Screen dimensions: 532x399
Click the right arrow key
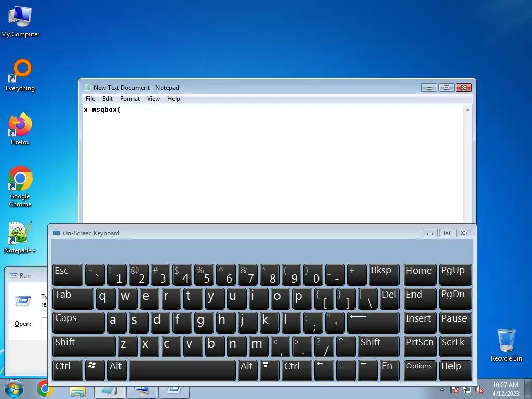[367, 370]
